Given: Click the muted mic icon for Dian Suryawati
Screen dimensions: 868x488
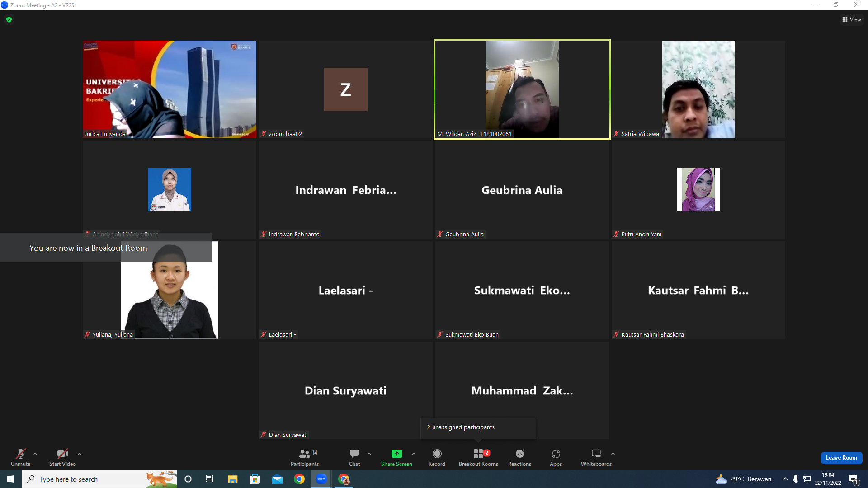Looking at the screenshot, I should point(264,435).
